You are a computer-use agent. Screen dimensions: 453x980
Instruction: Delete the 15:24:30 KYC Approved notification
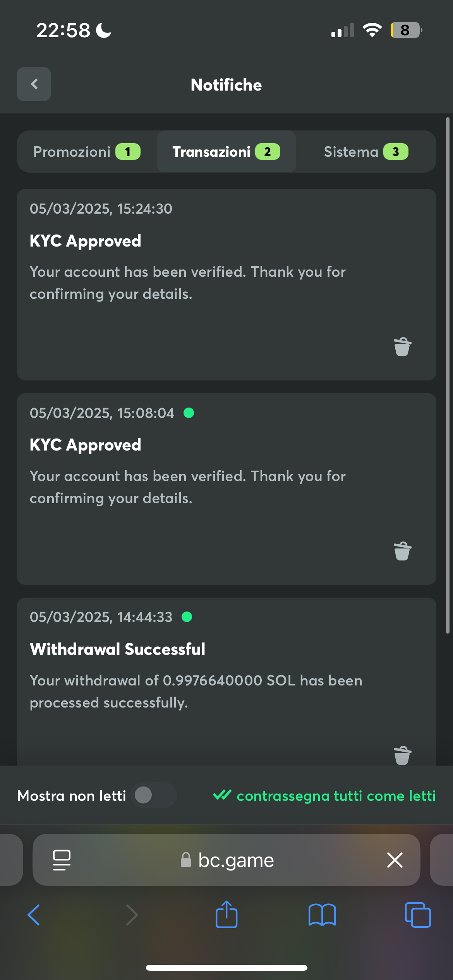pos(402,346)
